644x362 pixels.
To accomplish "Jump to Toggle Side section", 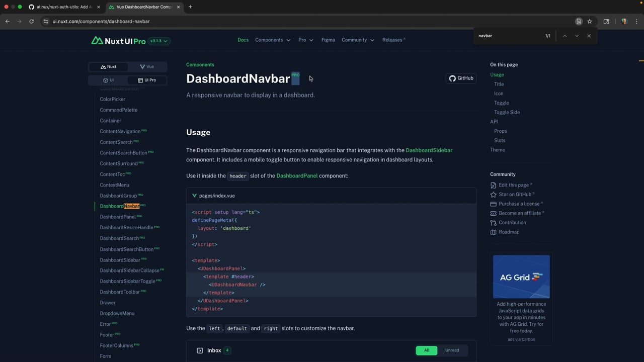I will 507,112.
